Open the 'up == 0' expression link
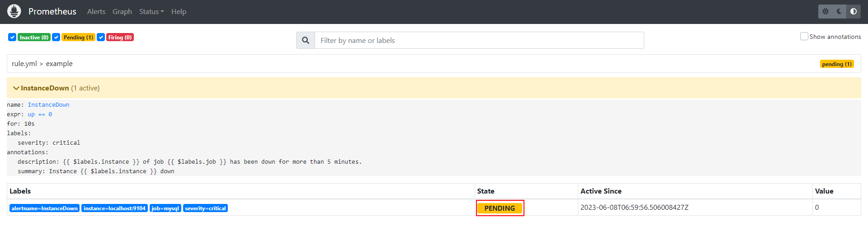The height and width of the screenshot is (227, 868). click(x=40, y=114)
